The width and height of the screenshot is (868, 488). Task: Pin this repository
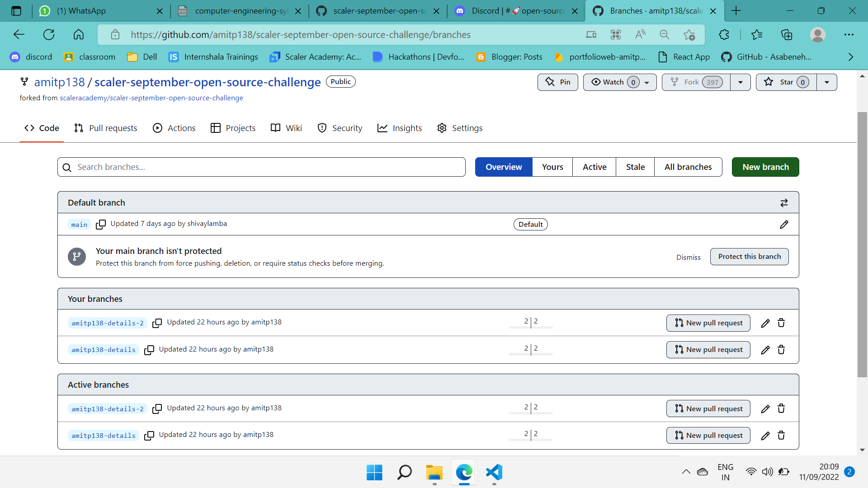(x=558, y=82)
